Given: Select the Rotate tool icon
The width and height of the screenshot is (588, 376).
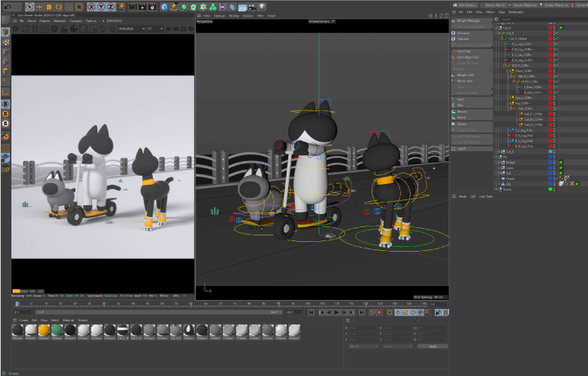Looking at the screenshot, I should (x=59, y=7).
